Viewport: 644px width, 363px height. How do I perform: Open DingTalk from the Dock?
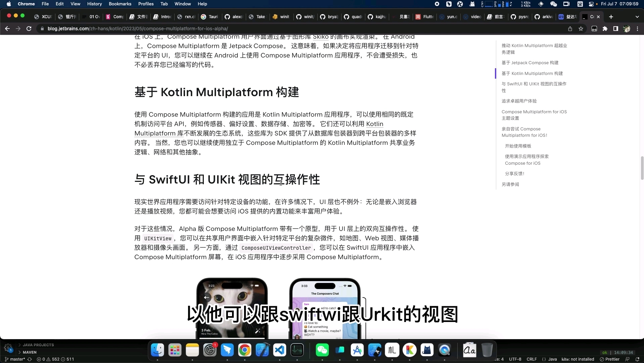227,350
